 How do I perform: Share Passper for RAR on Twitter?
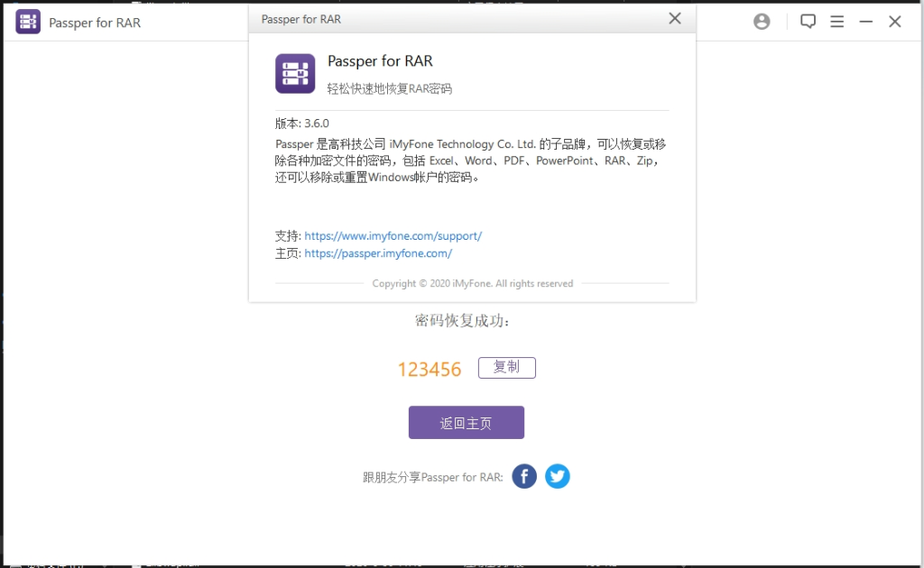coord(557,476)
